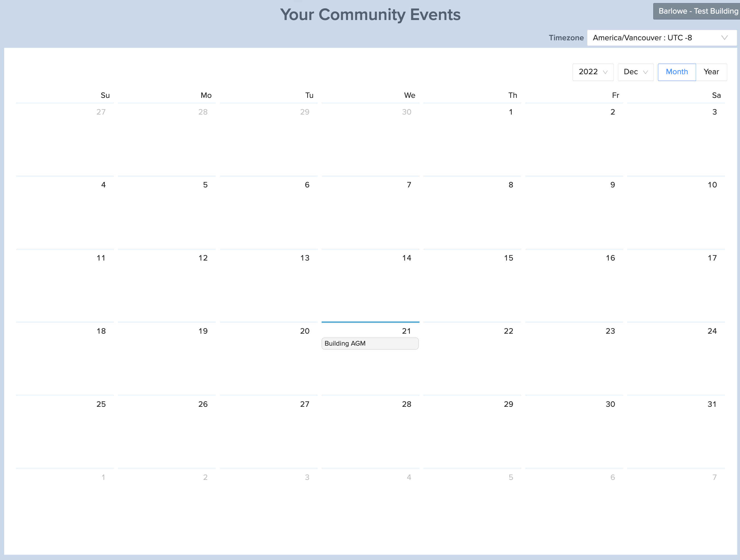
Task: Click the We weekday header
Action: click(x=409, y=95)
